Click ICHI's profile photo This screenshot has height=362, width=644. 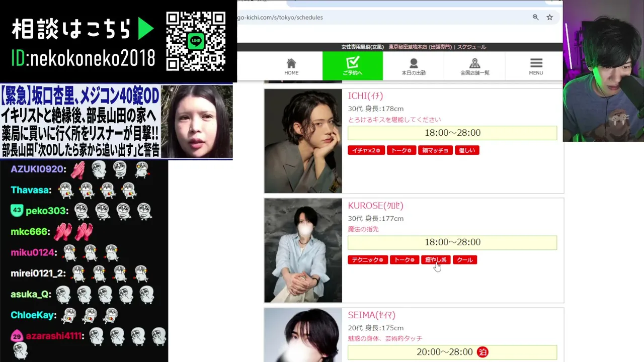(x=303, y=141)
